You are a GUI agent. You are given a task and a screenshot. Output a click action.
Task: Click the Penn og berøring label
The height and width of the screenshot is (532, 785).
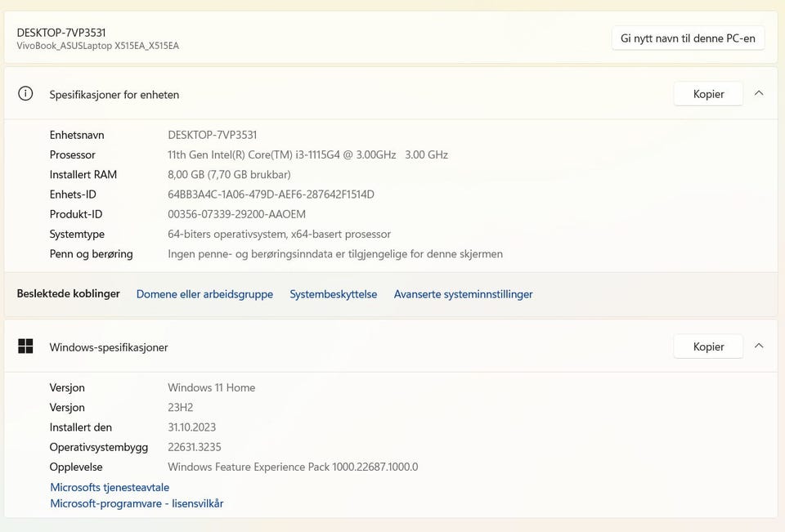point(91,253)
